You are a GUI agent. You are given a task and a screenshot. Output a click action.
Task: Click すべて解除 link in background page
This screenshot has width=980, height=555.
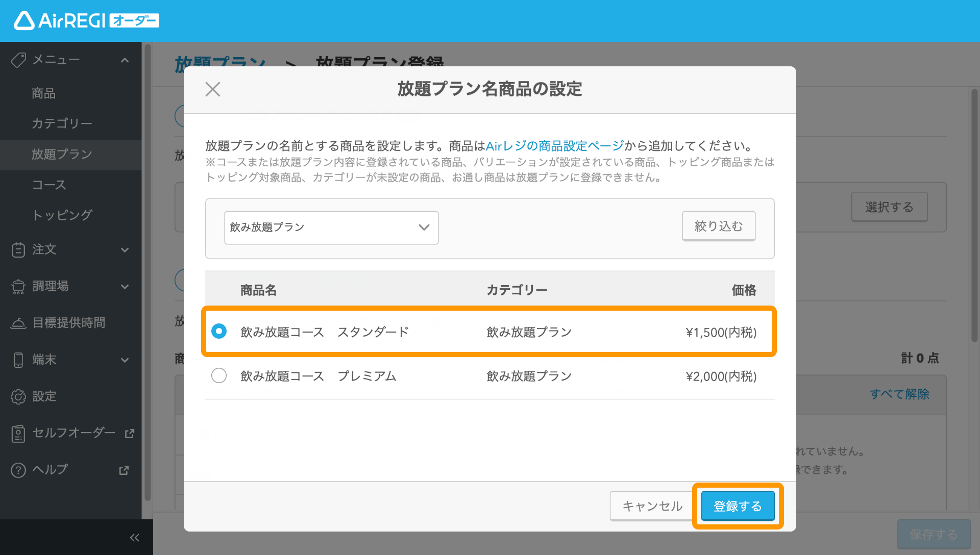pos(899,394)
